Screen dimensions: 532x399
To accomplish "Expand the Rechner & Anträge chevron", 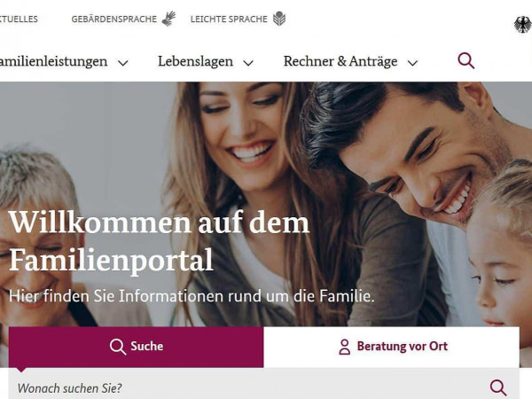I will tap(412, 63).
